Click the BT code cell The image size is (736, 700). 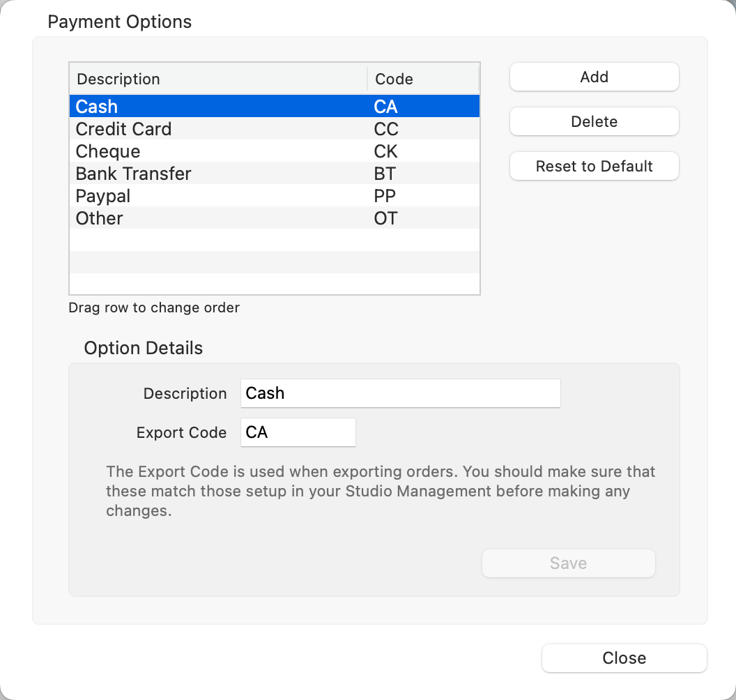point(385,174)
